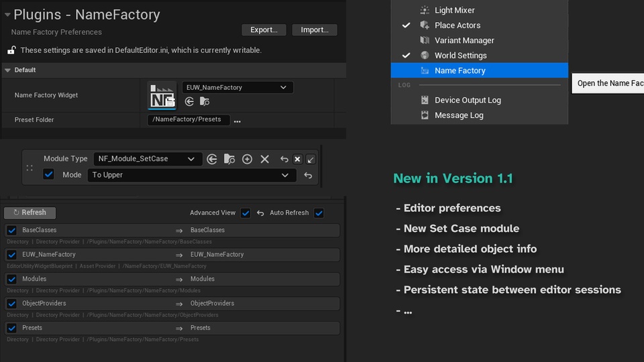
Task: Expand the Mode 'To Upper' dropdown
Action: [x=191, y=175]
